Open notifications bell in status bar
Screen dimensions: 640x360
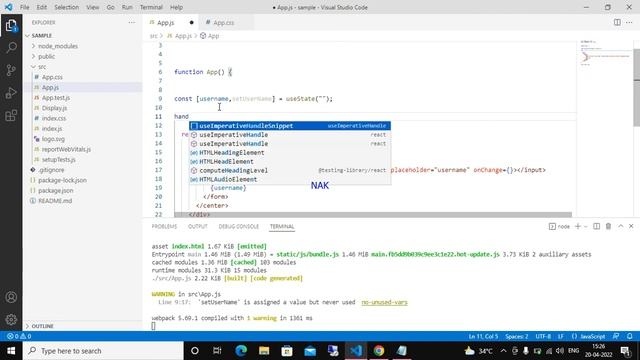pos(629,336)
